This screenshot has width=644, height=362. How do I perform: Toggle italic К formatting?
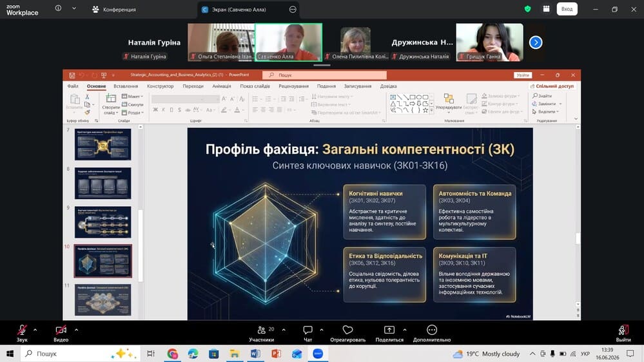[164, 110]
